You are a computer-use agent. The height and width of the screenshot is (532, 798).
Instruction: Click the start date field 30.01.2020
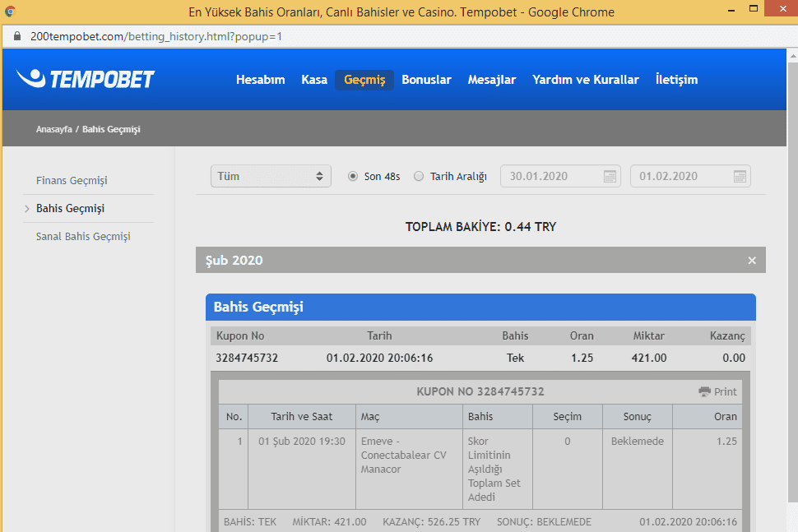click(560, 177)
